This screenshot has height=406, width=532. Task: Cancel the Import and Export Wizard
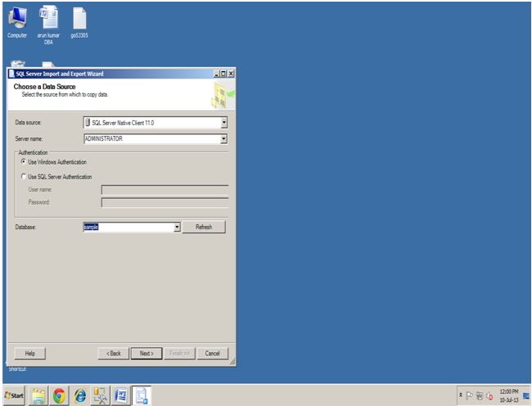(x=213, y=354)
